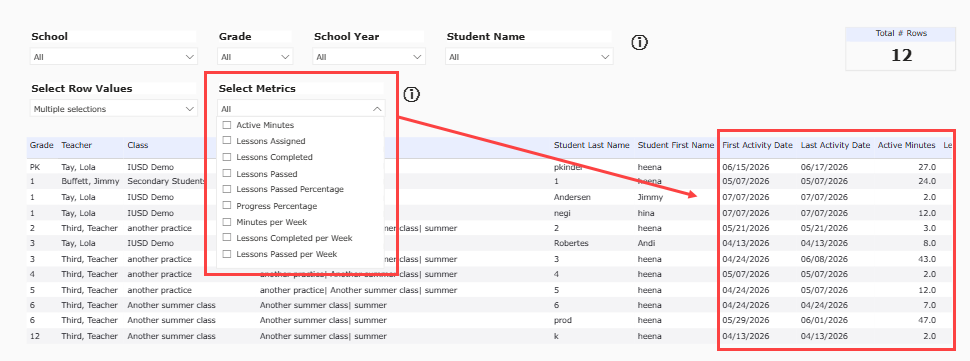This screenshot has width=970, height=361.
Task: Check the Lessons Passed checkbox
Action: point(226,174)
